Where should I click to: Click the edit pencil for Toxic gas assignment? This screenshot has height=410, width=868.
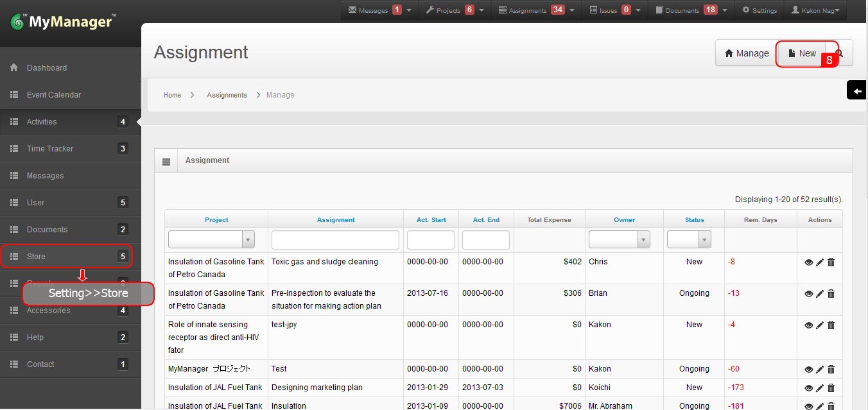tap(820, 262)
